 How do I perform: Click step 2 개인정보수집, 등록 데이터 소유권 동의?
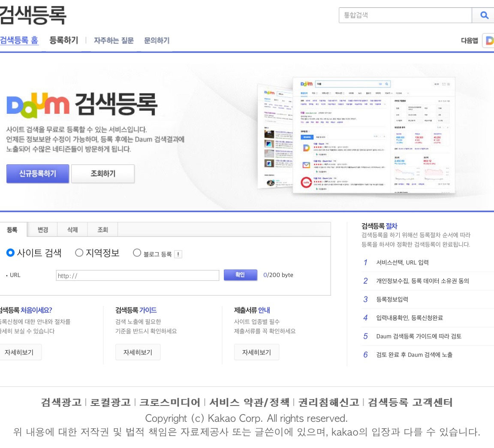422,281
